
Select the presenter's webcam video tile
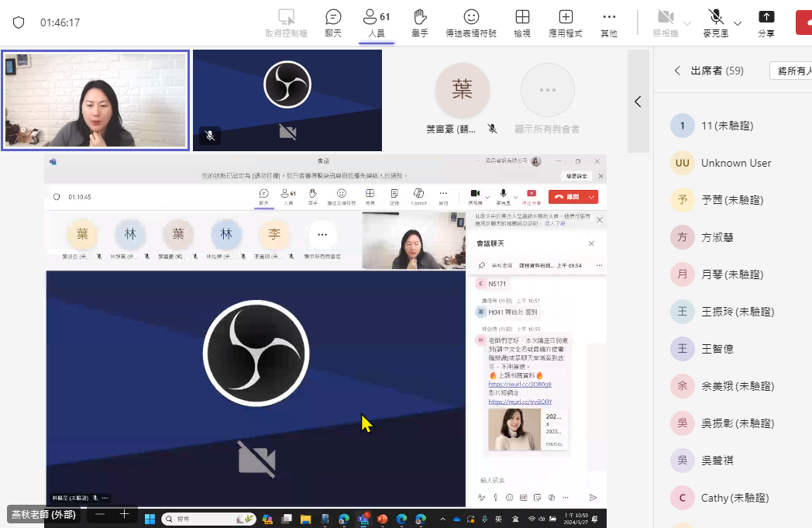pyautogui.click(x=95, y=100)
